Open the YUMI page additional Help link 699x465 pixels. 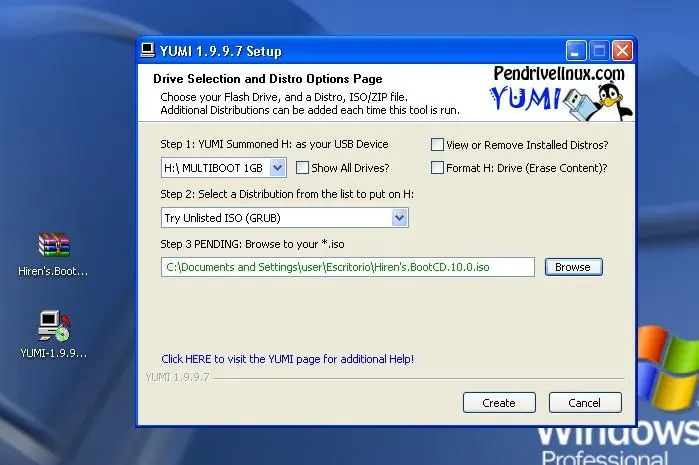click(x=288, y=359)
